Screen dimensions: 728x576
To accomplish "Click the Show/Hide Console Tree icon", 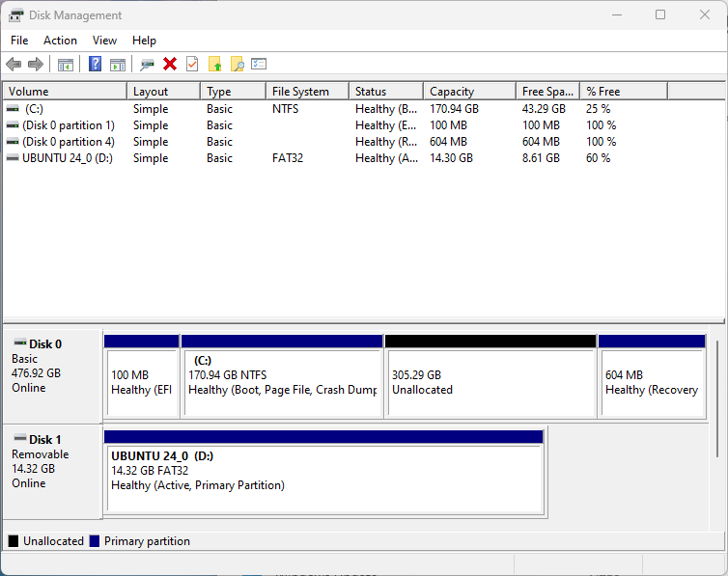I will [66, 65].
